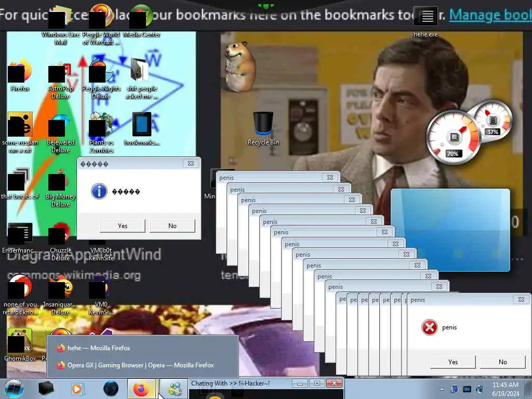
Task: Launch the Chuzzle Deluxe desktop icon
Action: point(60,242)
